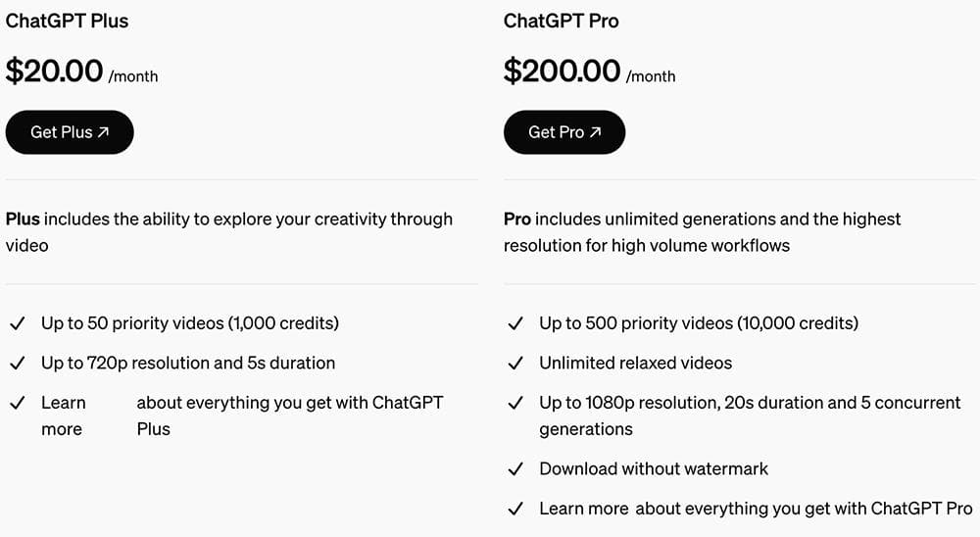Click the Get Pro button

(x=563, y=132)
